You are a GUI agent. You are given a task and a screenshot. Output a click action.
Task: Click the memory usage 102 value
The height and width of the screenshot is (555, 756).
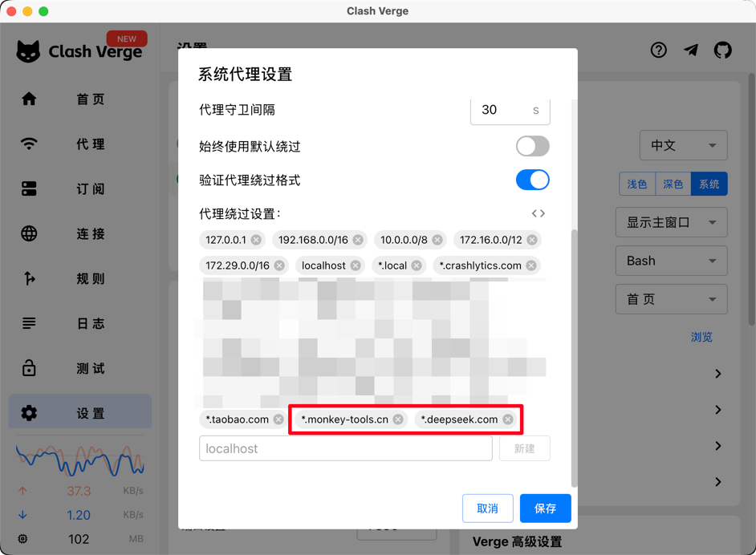click(79, 539)
